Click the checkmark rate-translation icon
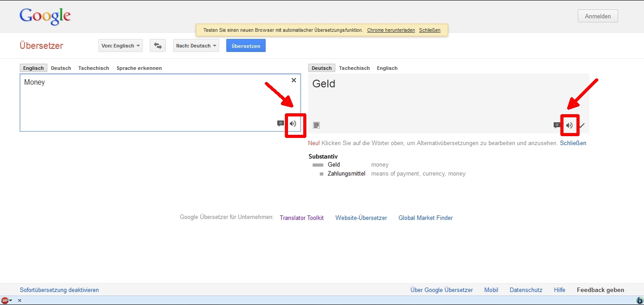 [582, 125]
